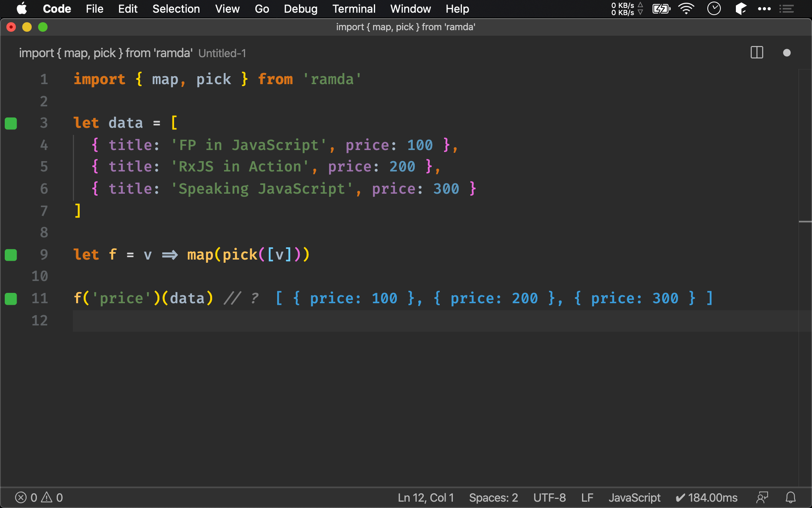Viewport: 812px width, 508px height.
Task: Click the green Quokka marker on line 9
Action: tap(11, 255)
